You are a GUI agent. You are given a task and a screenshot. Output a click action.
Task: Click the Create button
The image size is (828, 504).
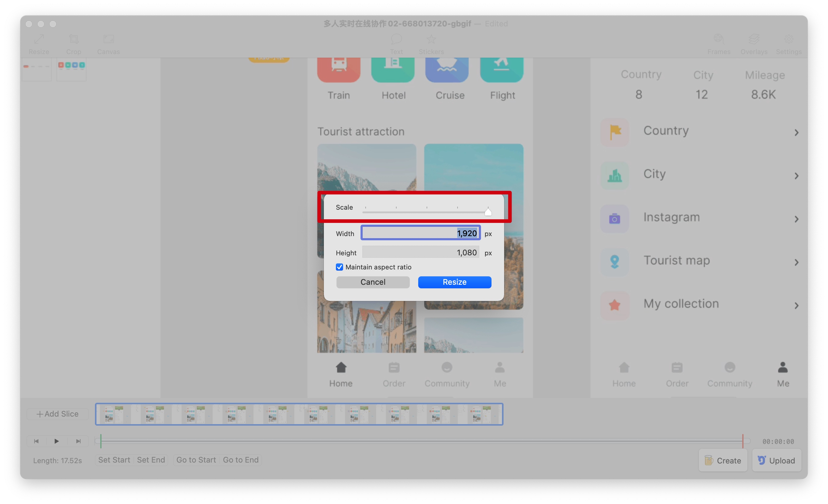click(x=723, y=460)
